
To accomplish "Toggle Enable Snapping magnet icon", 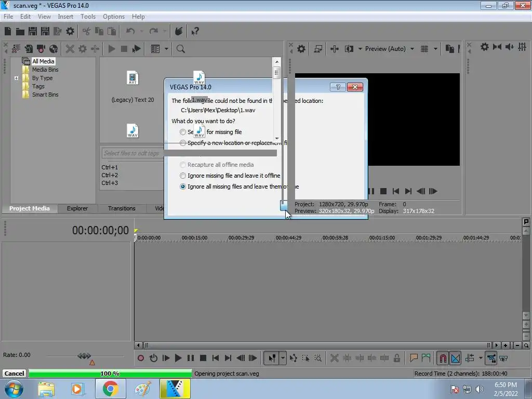I will (x=443, y=358).
